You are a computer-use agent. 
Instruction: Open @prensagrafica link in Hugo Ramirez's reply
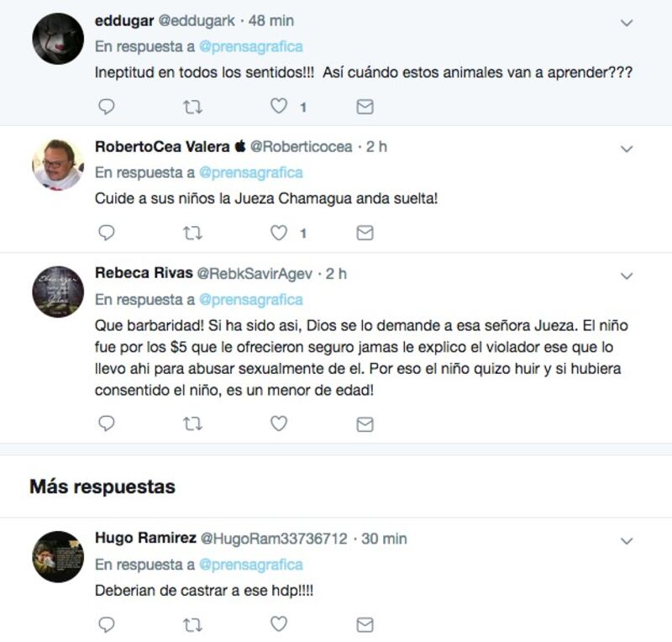pyautogui.click(x=251, y=565)
